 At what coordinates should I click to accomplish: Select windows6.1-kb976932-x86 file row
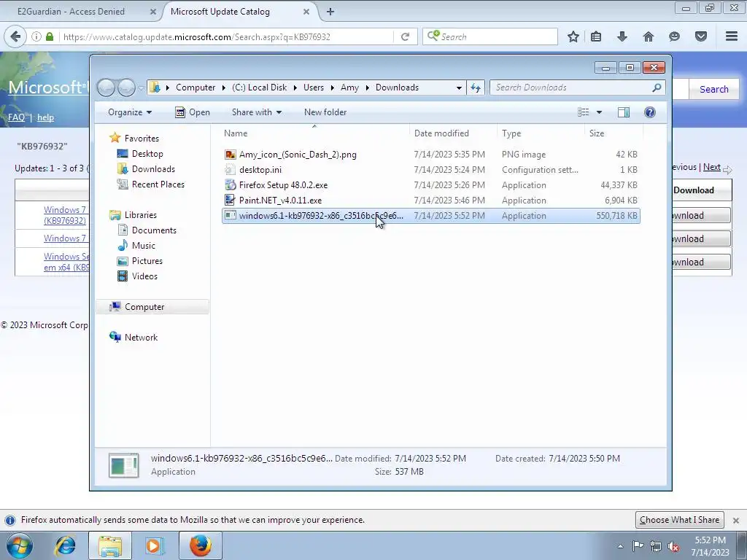coord(430,216)
